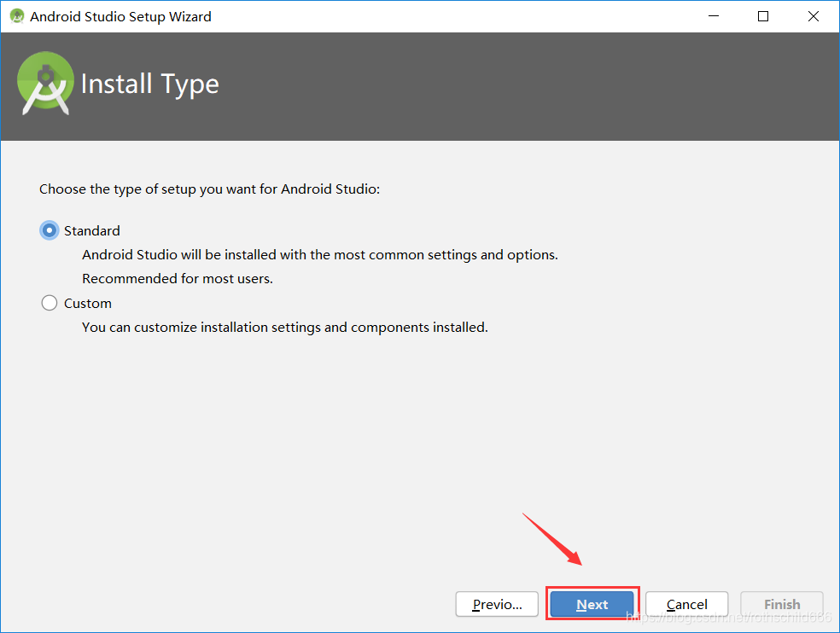Screen dimensions: 840x633
Task: Click the Android Studio logo in header
Action: (45, 83)
